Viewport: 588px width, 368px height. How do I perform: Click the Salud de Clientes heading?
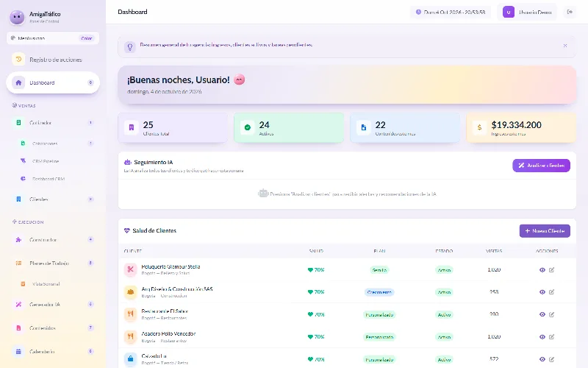[154, 230]
